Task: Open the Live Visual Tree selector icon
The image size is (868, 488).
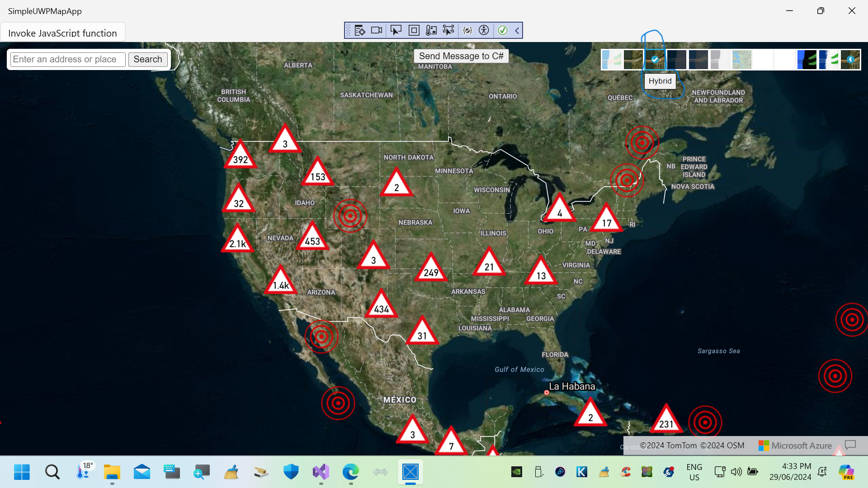Action: pos(360,30)
